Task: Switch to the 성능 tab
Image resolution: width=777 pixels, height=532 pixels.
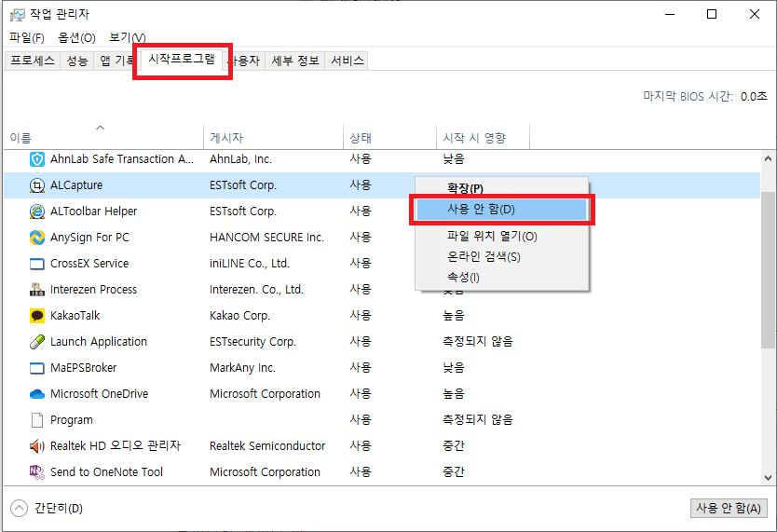Action: coord(76,61)
